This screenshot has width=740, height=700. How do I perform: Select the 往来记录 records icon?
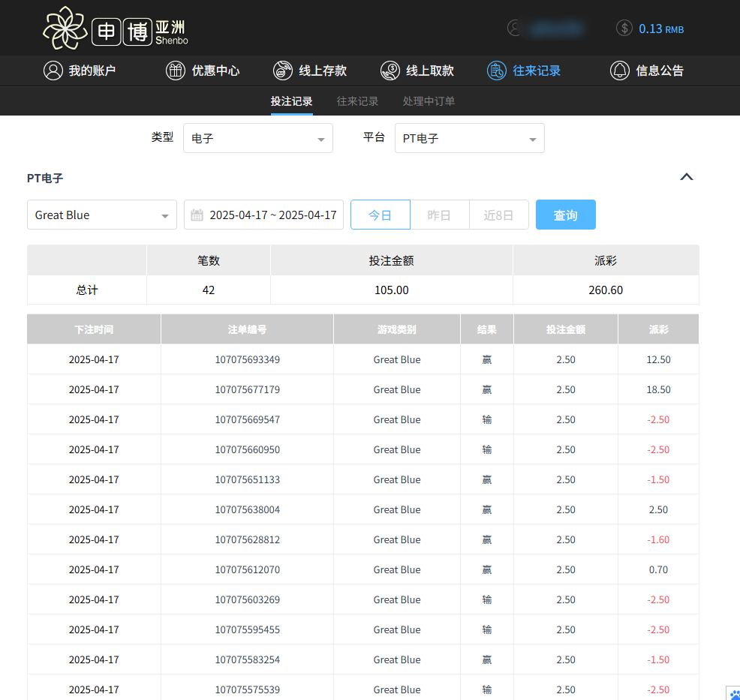click(x=497, y=71)
